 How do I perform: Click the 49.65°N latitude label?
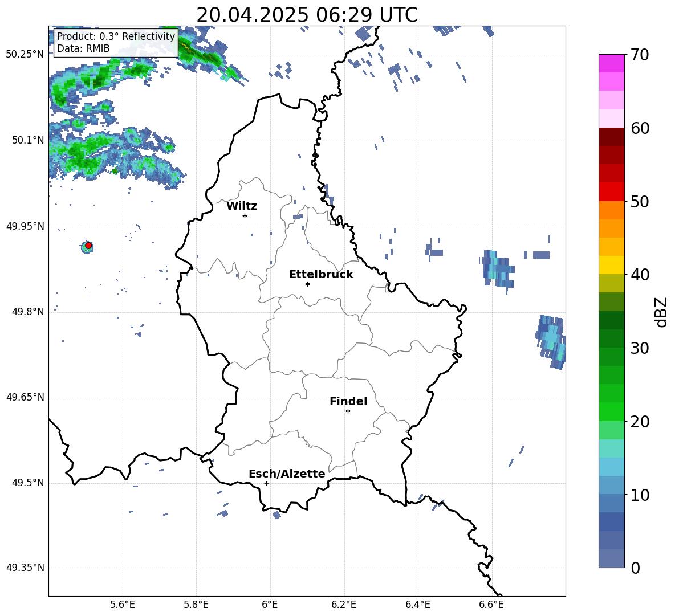(25, 397)
